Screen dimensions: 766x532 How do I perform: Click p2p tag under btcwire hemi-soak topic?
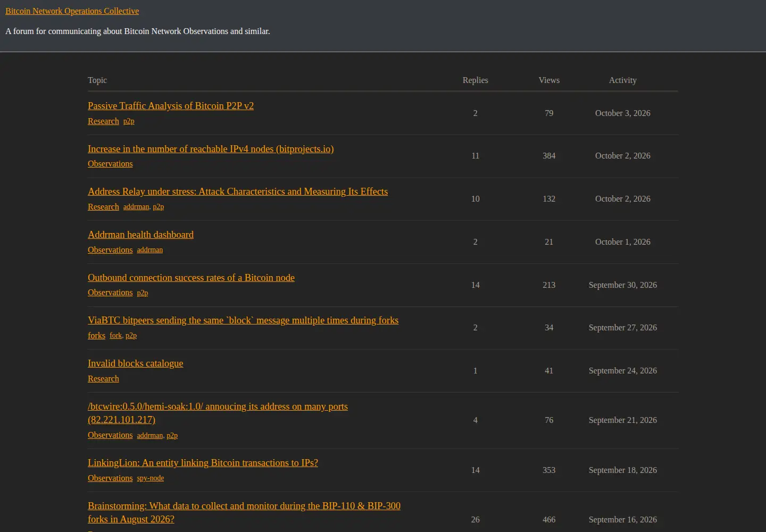pyautogui.click(x=172, y=435)
